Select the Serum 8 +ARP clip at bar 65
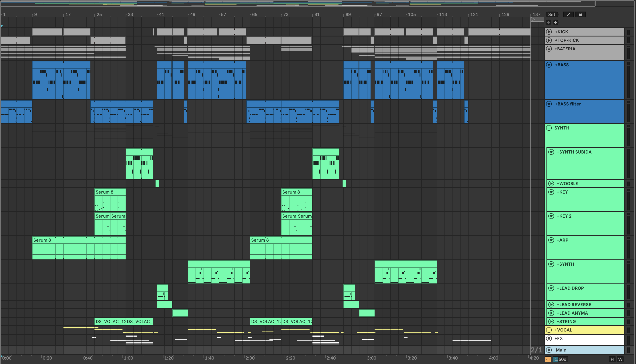 pyautogui.click(x=281, y=248)
